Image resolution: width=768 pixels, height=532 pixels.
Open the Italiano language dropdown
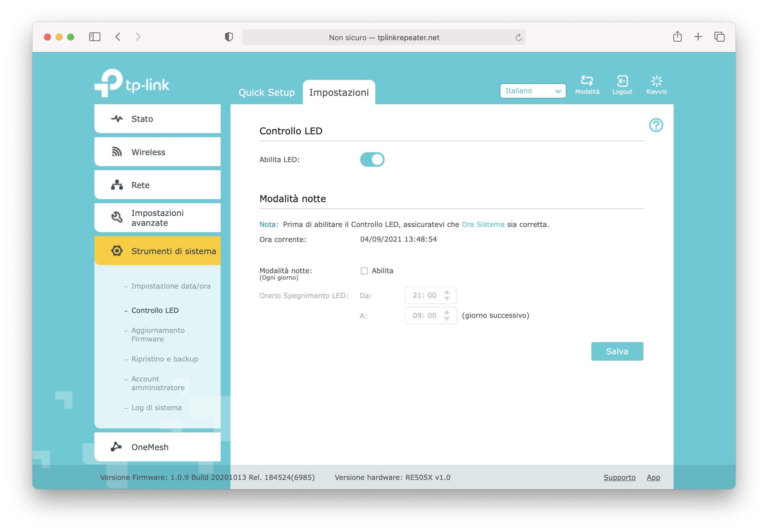coord(532,91)
